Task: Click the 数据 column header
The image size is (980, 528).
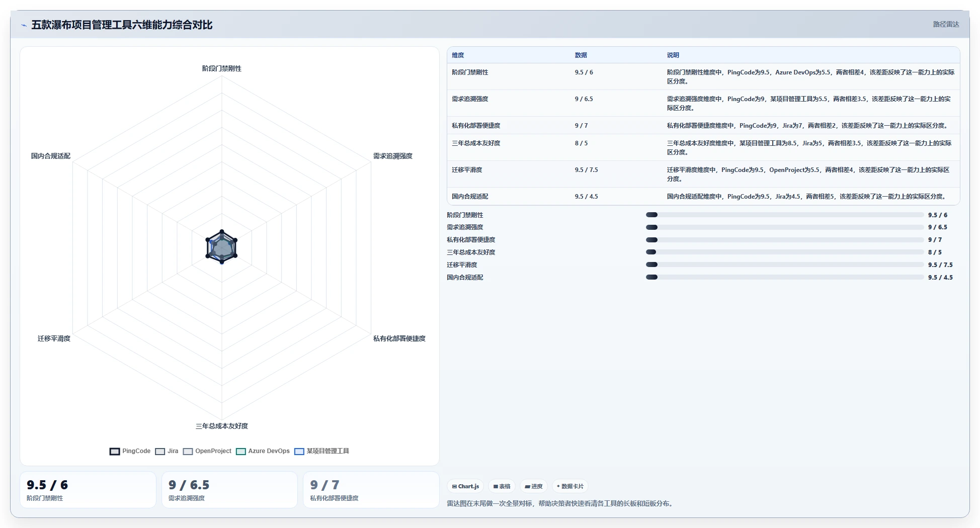Action: tap(581, 55)
